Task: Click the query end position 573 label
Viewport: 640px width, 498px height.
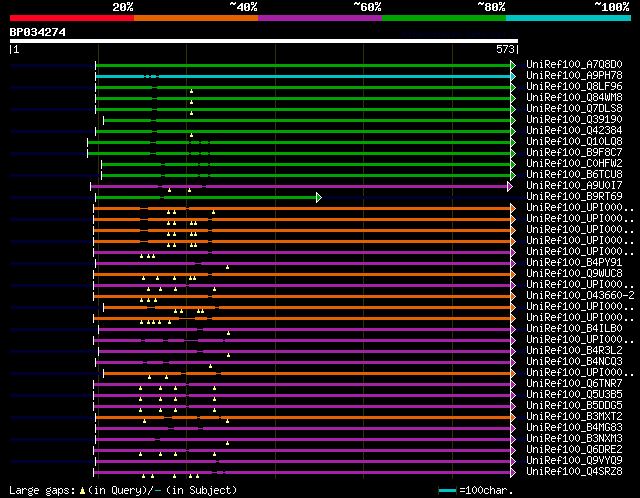Action: (x=505, y=49)
